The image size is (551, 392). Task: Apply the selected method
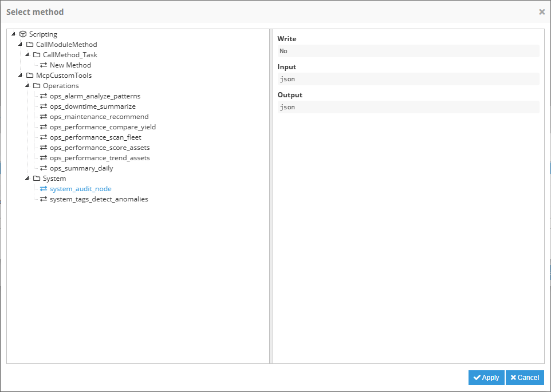pyautogui.click(x=486, y=378)
